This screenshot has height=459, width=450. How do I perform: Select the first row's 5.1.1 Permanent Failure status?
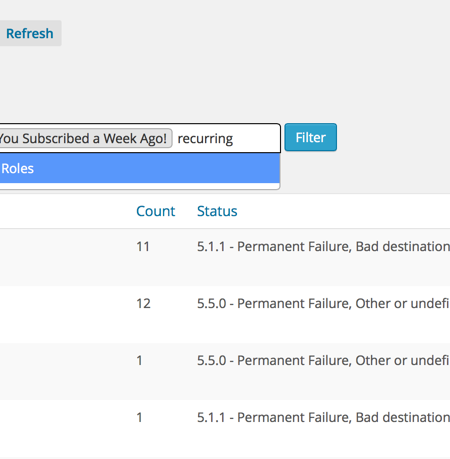click(x=323, y=247)
